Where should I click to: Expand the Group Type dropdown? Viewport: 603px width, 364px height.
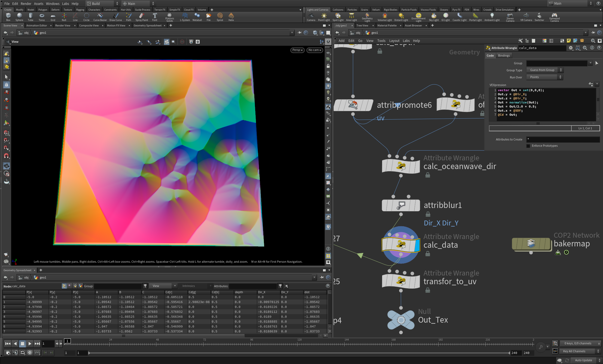tap(544, 70)
